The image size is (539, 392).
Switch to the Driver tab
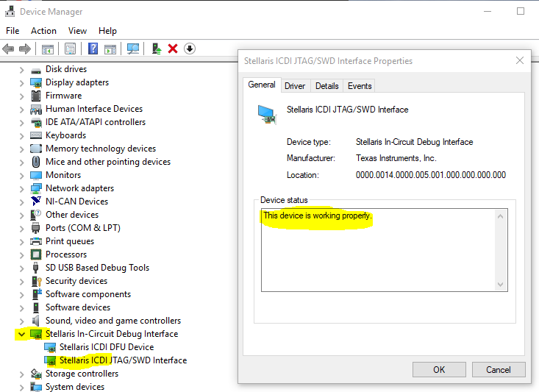coord(295,86)
